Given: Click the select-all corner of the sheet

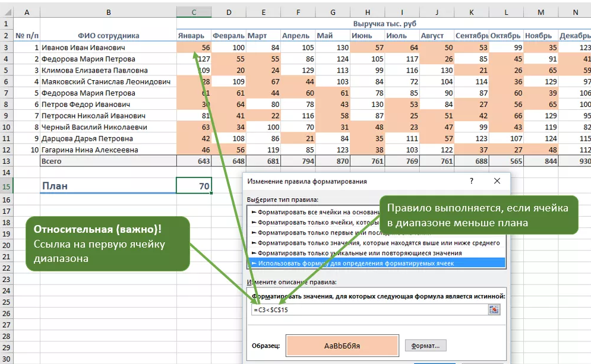Looking at the screenshot, I should [x=7, y=12].
